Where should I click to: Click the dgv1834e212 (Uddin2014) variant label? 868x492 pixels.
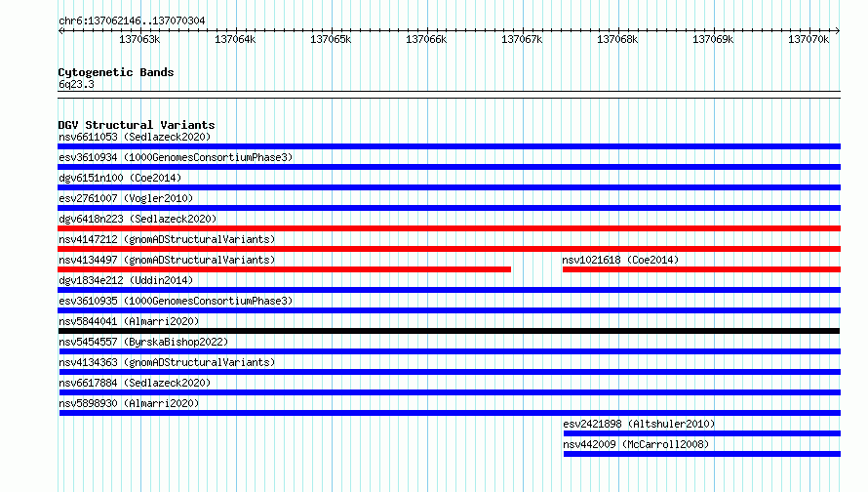click(x=126, y=280)
